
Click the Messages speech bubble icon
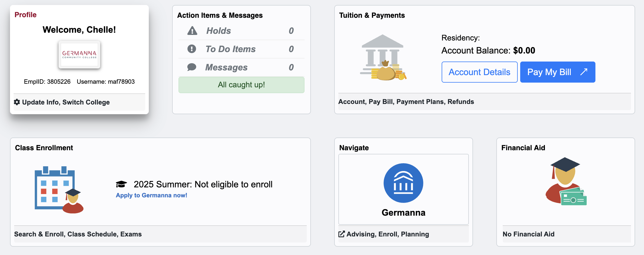click(x=192, y=67)
